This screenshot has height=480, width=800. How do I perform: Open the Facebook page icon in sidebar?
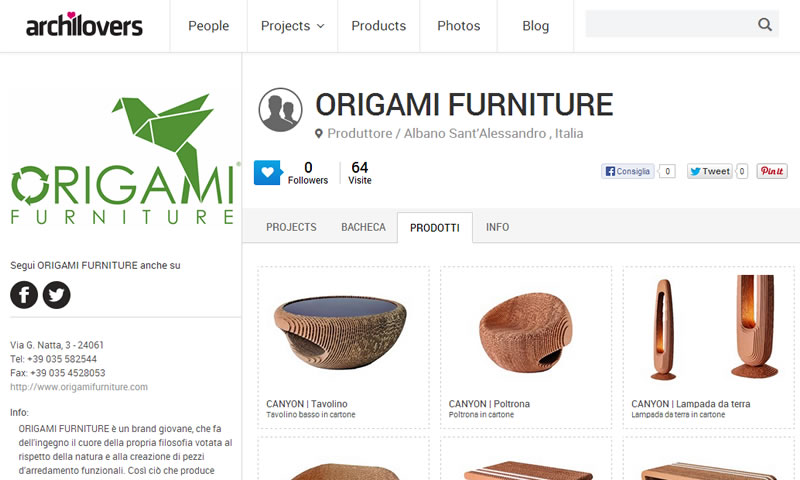pyautogui.click(x=24, y=295)
